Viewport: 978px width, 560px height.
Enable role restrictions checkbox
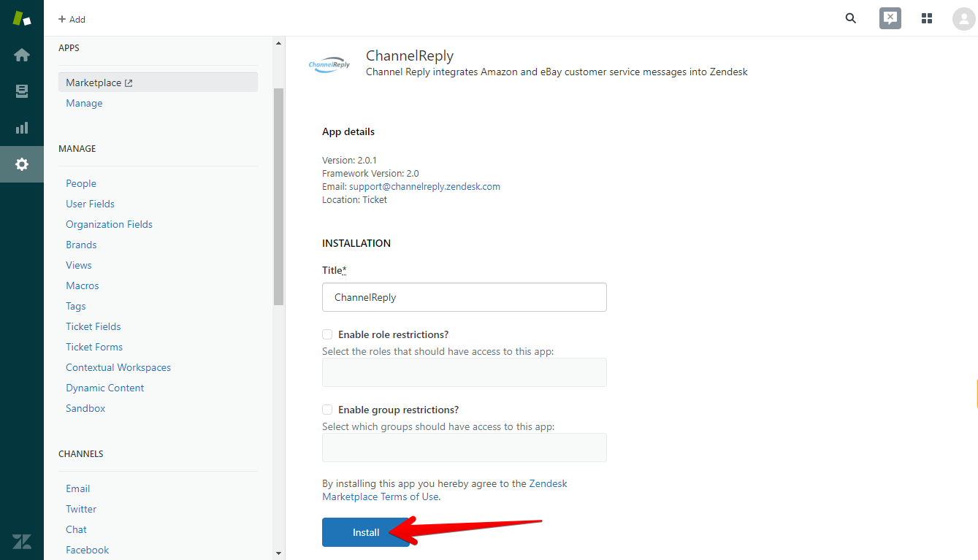327,334
